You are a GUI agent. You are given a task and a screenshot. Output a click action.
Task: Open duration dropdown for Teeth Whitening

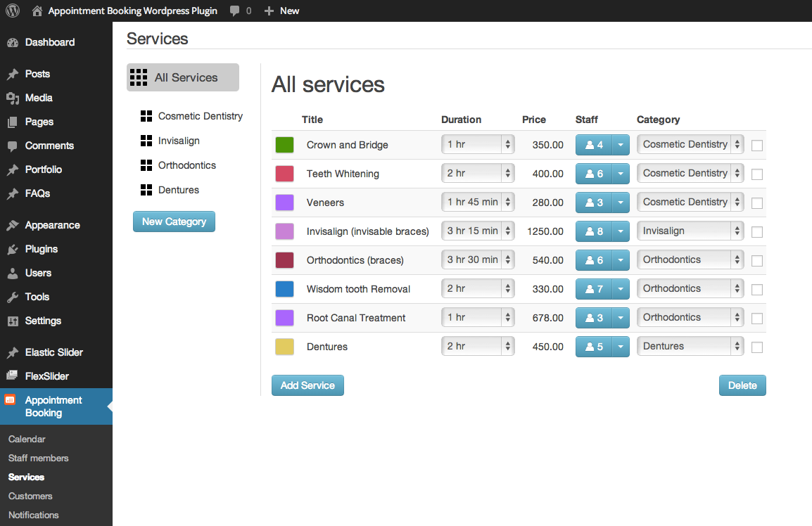point(477,173)
